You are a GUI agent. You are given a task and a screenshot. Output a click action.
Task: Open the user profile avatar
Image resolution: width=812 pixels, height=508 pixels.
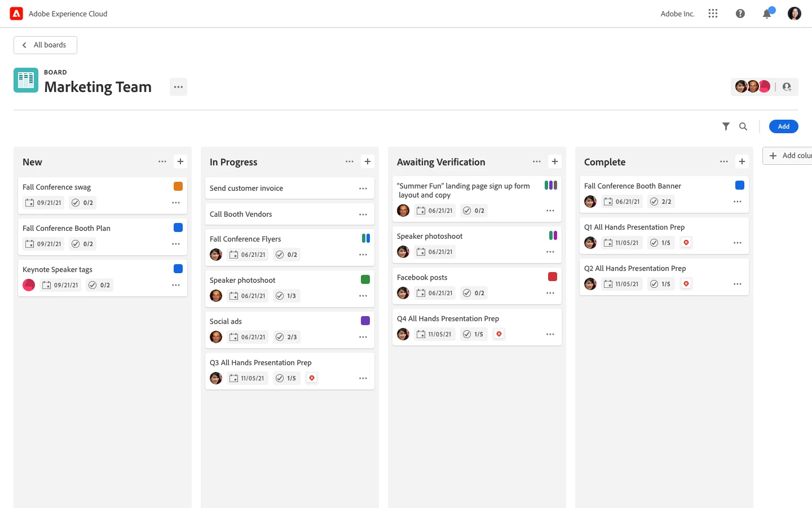coord(795,14)
